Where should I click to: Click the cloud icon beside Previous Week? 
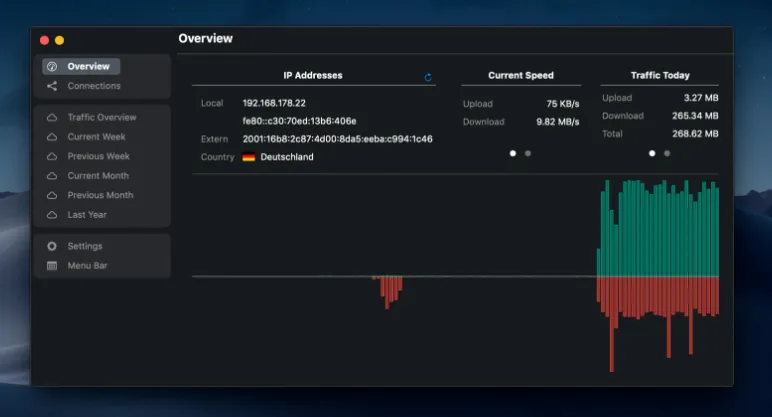point(52,156)
